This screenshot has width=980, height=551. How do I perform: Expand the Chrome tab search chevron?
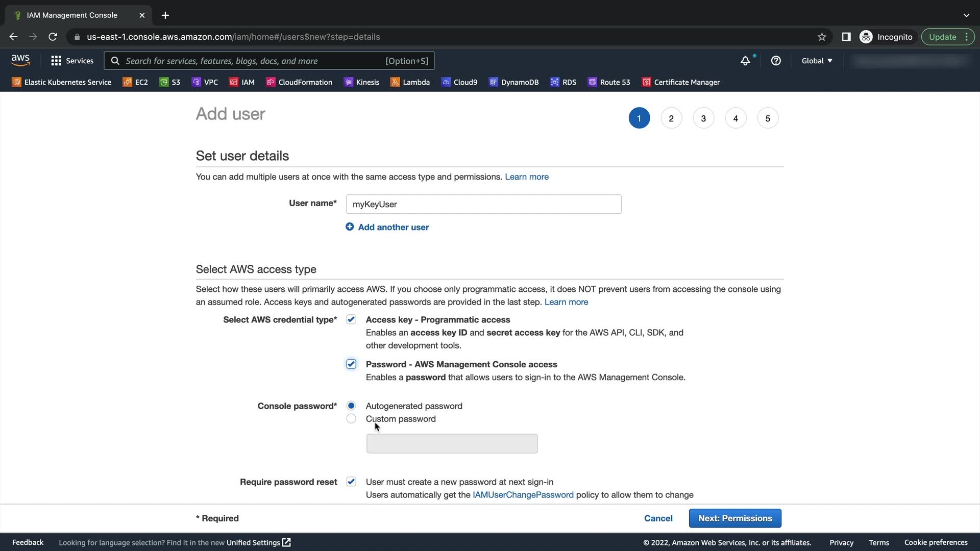pos(966,15)
